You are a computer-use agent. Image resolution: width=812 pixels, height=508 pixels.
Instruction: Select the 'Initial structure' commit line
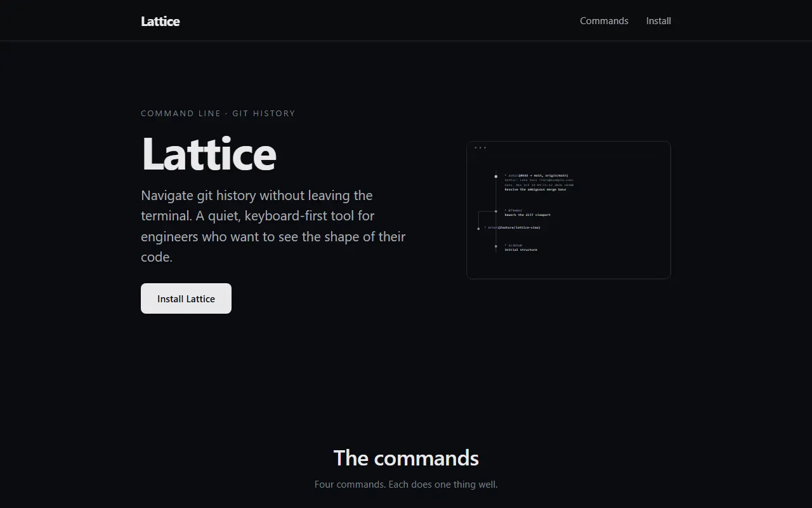point(521,250)
